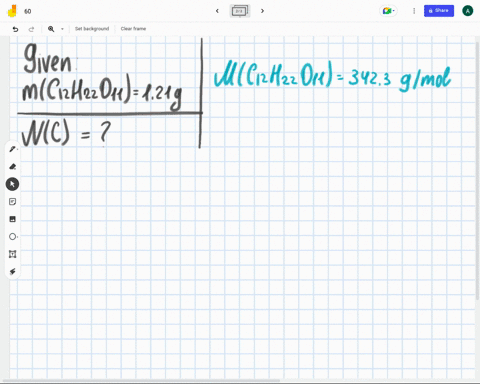Choose the Select arrow tool
The image size is (480, 384).
(12, 184)
